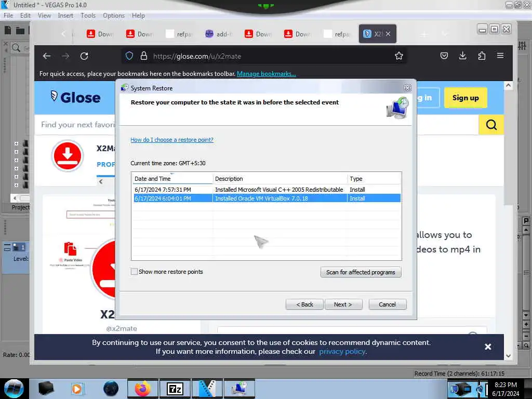Dismiss the cookie consent banner
The width and height of the screenshot is (532, 399).
488,347
